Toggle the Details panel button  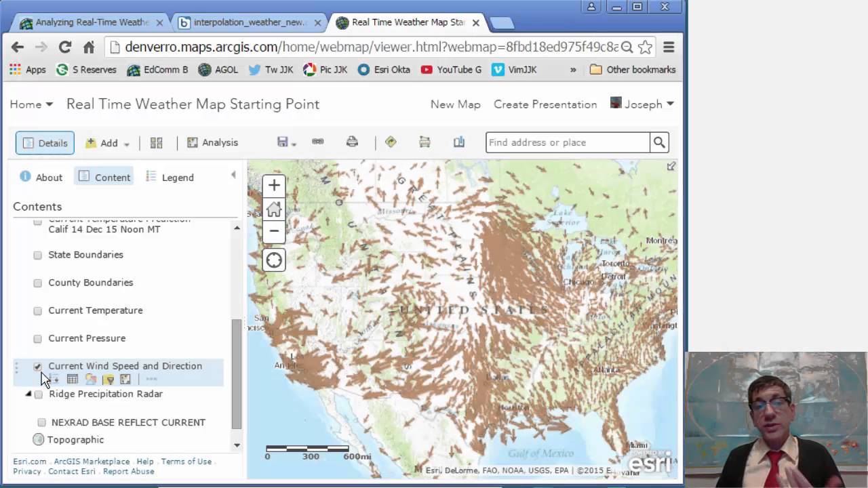(x=45, y=143)
